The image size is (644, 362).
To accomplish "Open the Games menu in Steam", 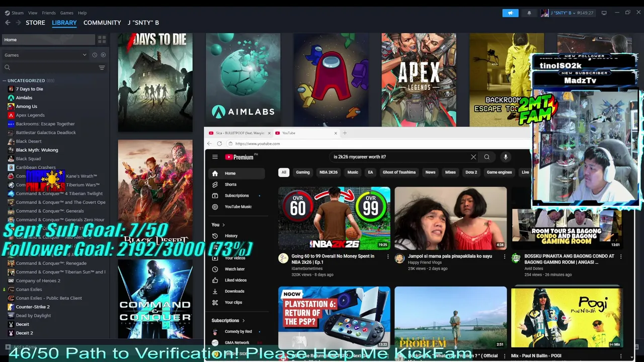I will pyautogui.click(x=67, y=13).
